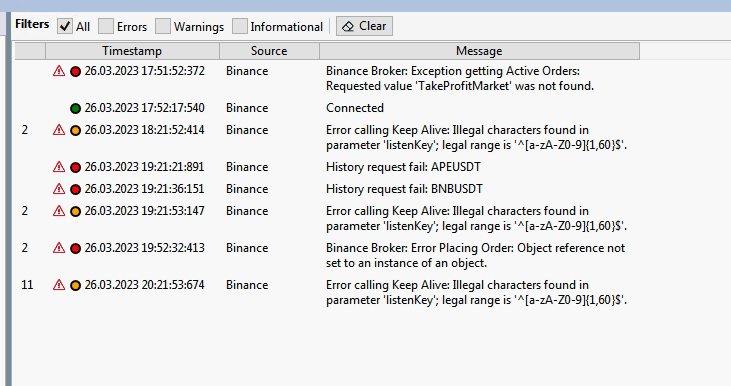Select the Connected log message row

pos(326,108)
